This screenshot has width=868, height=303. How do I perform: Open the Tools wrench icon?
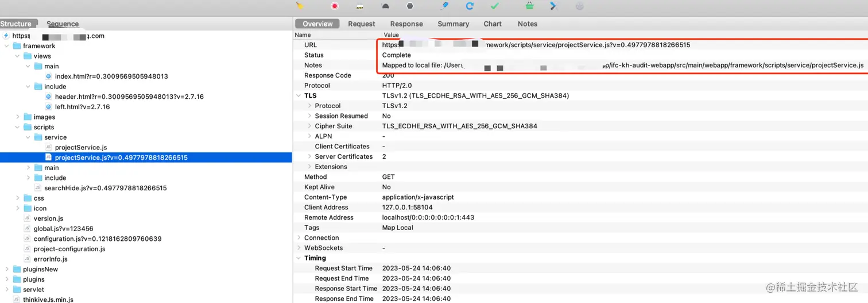pos(554,6)
